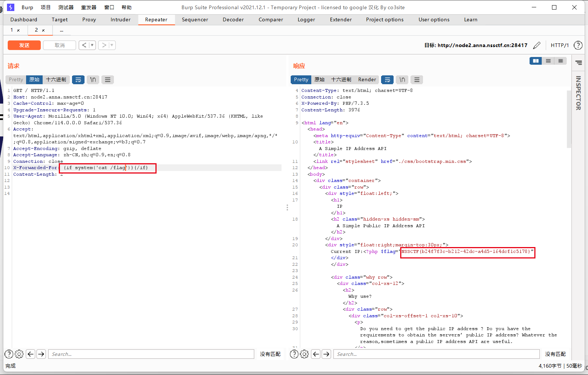This screenshot has height=375, width=588.
Task: Toggle request word-wrap icon
Action: coord(78,79)
